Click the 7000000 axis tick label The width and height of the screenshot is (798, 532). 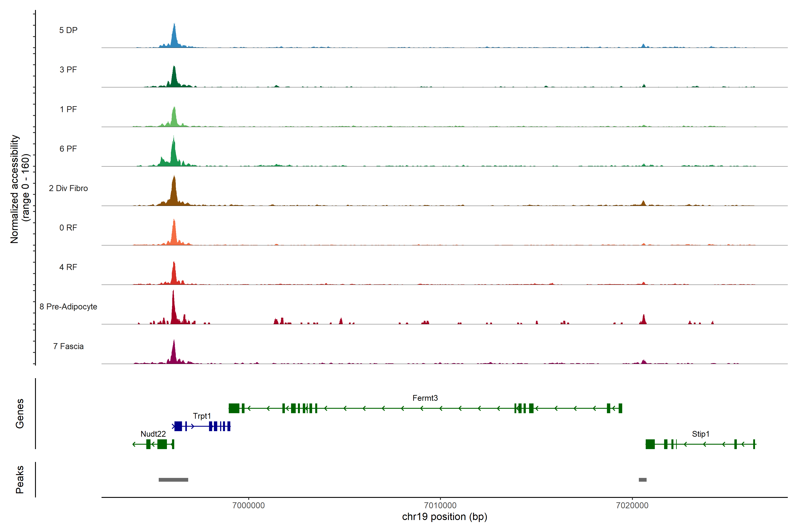[x=248, y=505]
